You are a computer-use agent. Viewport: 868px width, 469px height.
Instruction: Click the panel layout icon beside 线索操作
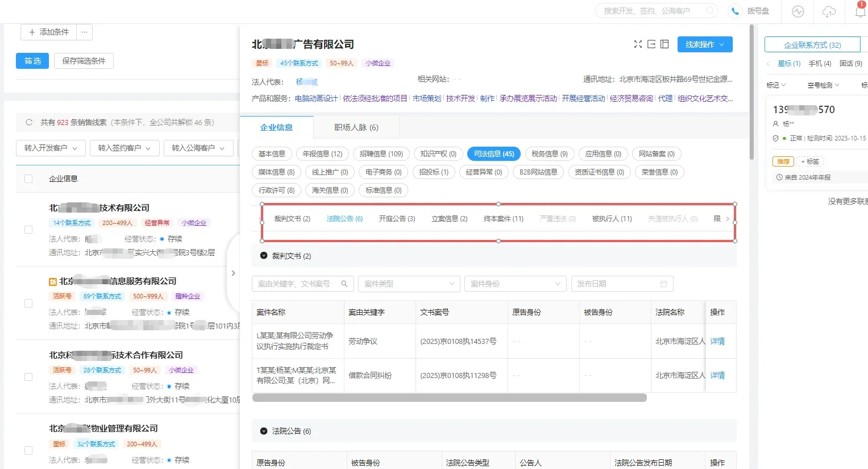[665, 44]
